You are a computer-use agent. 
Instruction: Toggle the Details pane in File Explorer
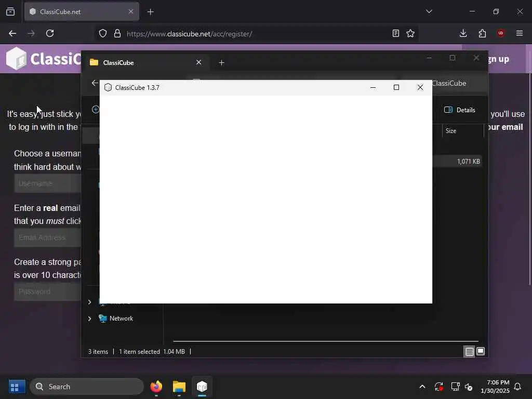(460, 110)
